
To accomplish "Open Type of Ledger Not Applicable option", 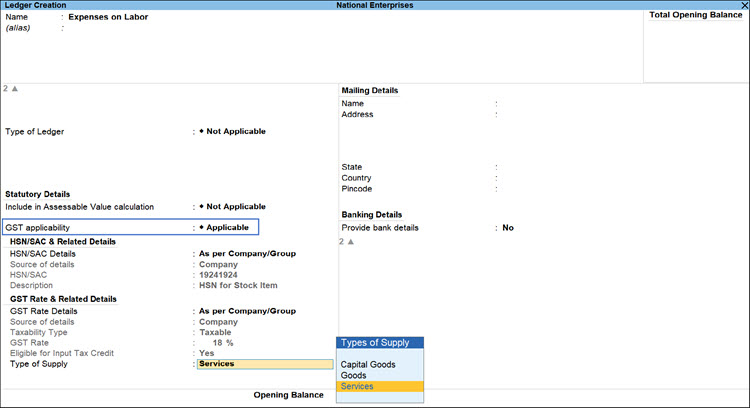I will click(235, 131).
